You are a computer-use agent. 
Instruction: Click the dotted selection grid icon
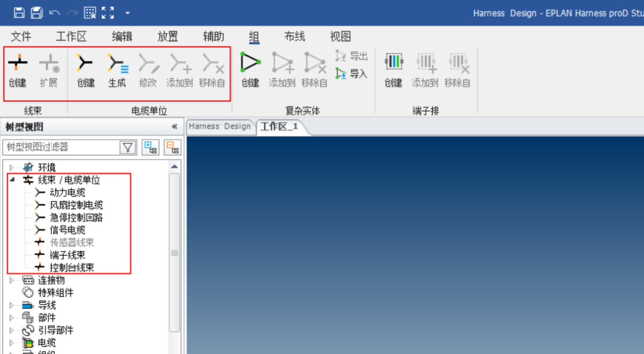90,13
